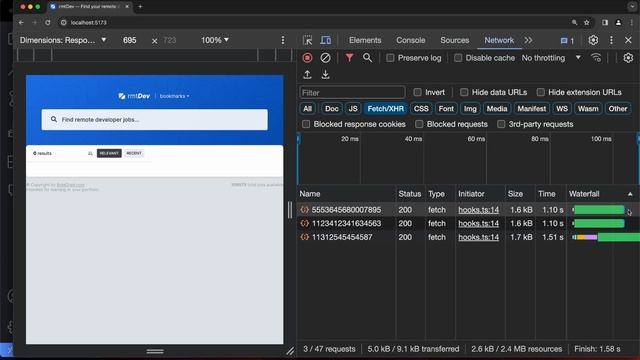Click the RECENT sort button
640x360 pixels.
click(x=134, y=153)
